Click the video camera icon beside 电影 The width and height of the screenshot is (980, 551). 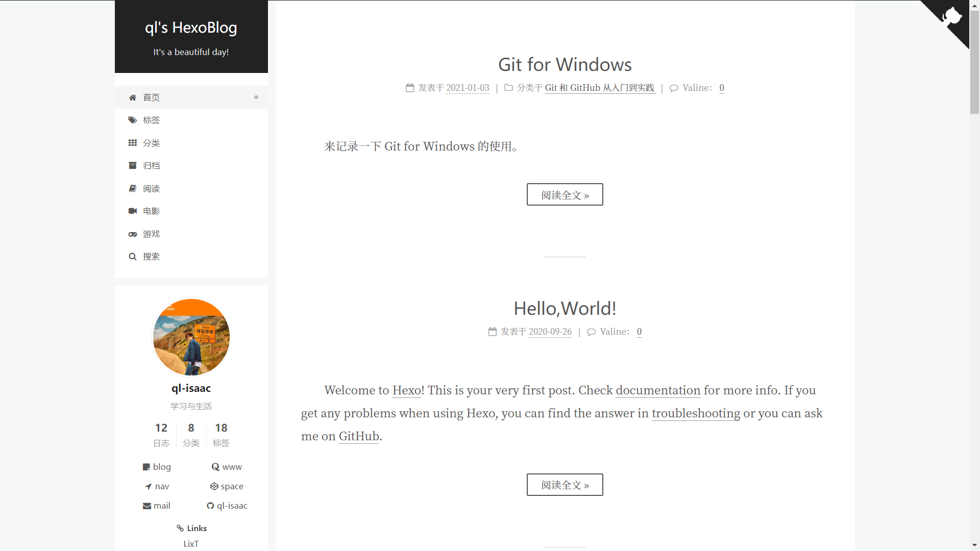tap(133, 211)
